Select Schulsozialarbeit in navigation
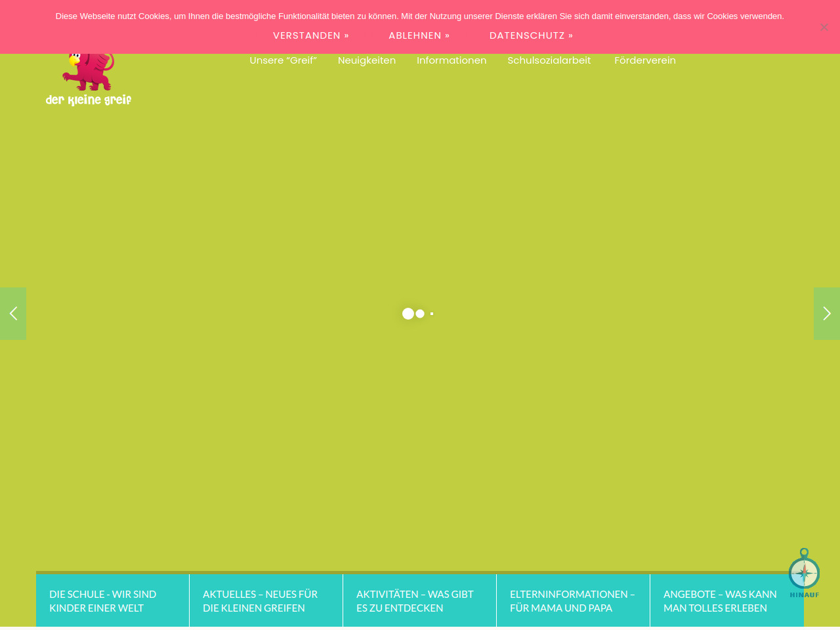The image size is (840, 630). 549,60
